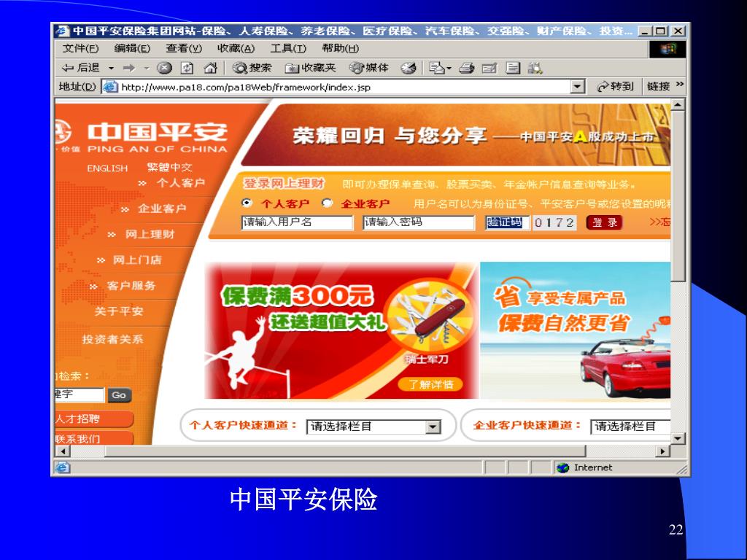
Task: Click the vertical scrollbar thumb
Action: [678, 196]
